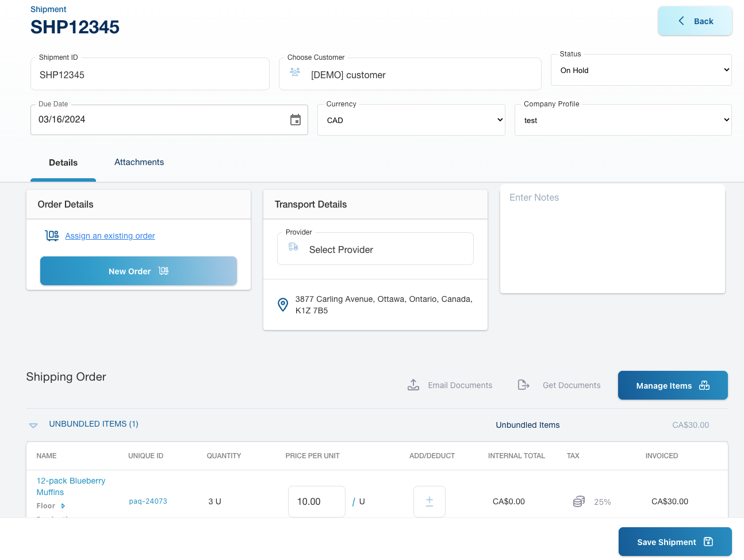The image size is (744, 560).
Task: Click the plus/minus add-deduct button
Action: tap(429, 501)
